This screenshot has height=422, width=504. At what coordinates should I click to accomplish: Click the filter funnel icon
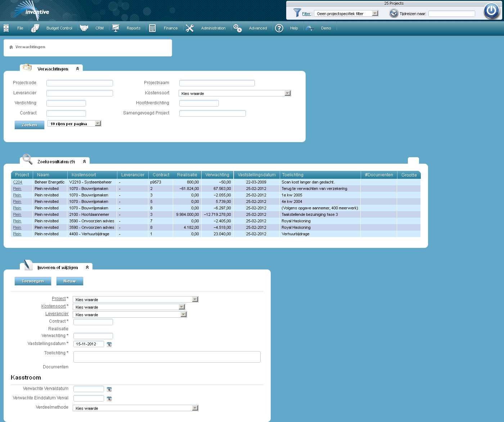point(297,13)
